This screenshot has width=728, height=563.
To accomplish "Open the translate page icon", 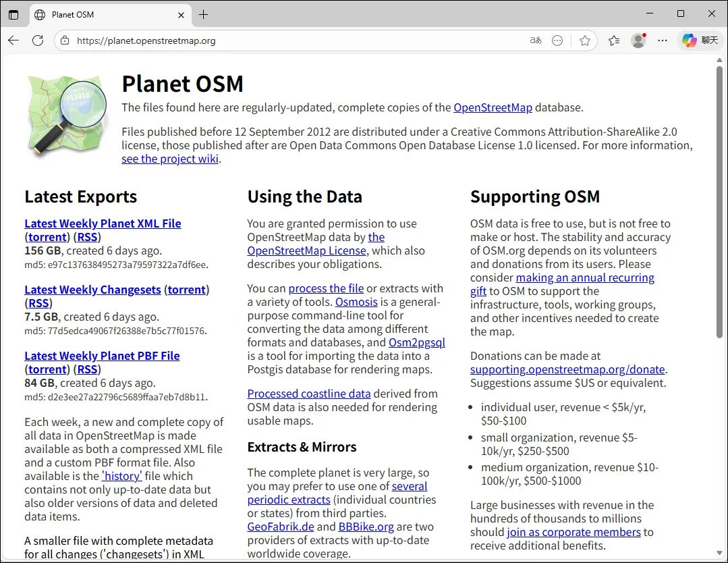I will click(x=536, y=41).
